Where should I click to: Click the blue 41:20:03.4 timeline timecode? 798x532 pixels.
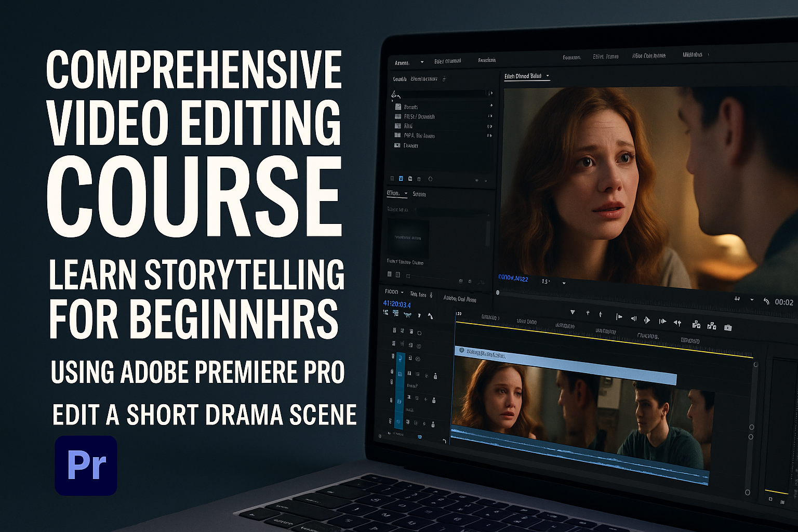(x=396, y=304)
